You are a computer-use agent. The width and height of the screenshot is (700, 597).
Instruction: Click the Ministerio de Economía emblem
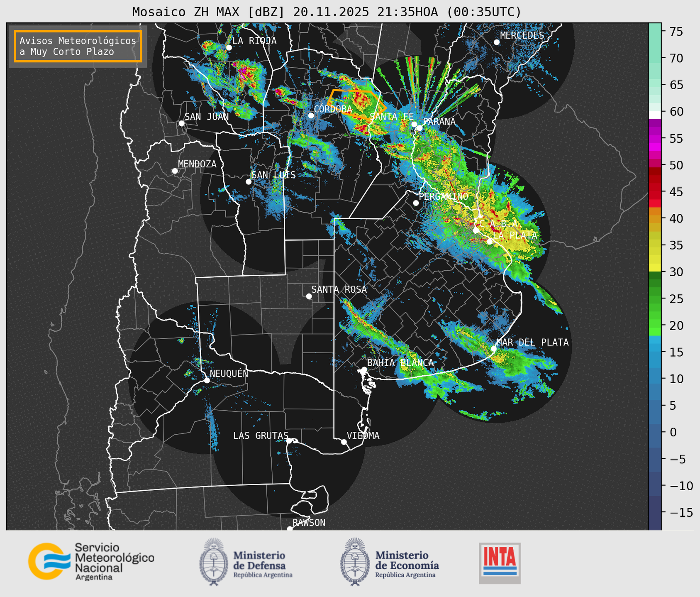(x=355, y=562)
